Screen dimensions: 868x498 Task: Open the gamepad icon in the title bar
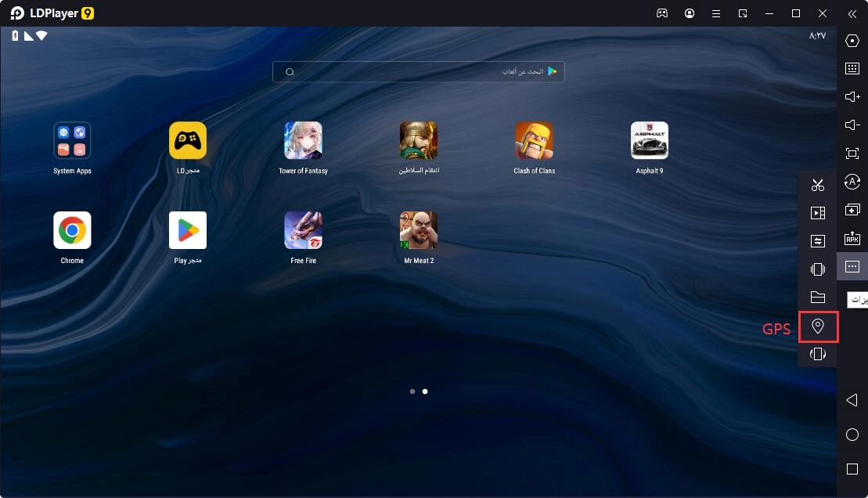[x=662, y=13]
